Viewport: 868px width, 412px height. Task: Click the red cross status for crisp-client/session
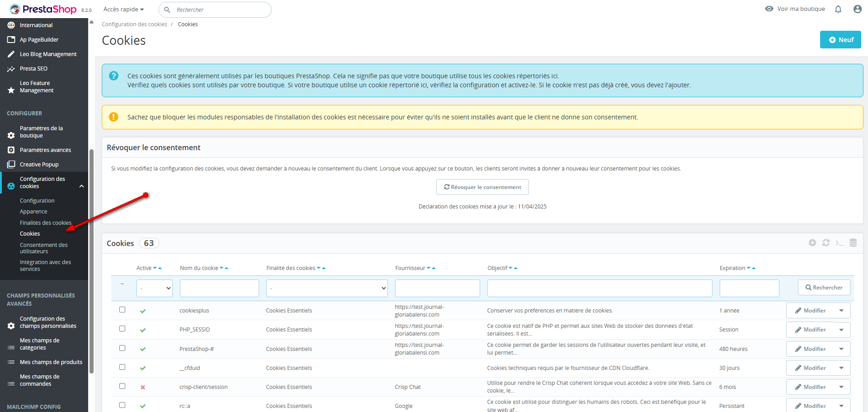pyautogui.click(x=143, y=388)
